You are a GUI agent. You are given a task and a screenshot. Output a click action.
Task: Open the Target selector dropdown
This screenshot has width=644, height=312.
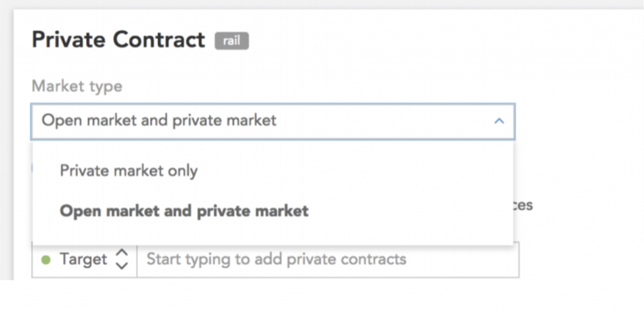pyautogui.click(x=85, y=259)
